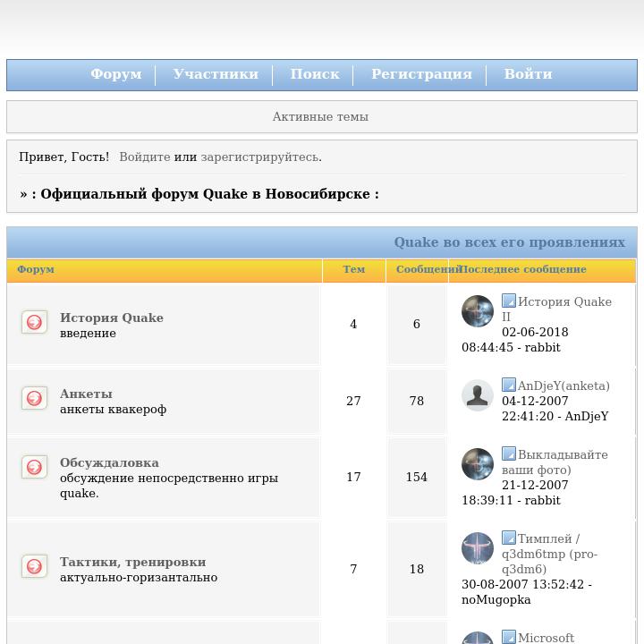Open the Форум menu item
Viewport: 644px width, 644px height.
tap(116, 74)
